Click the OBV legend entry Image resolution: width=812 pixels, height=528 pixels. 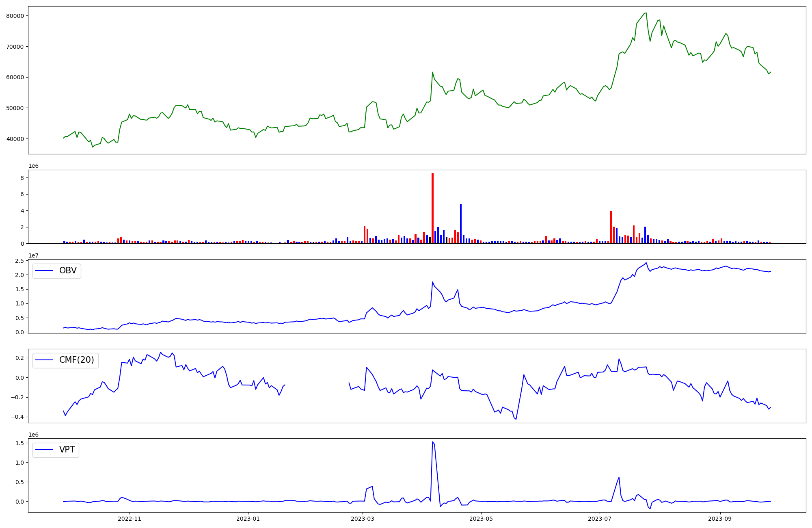pyautogui.click(x=57, y=271)
